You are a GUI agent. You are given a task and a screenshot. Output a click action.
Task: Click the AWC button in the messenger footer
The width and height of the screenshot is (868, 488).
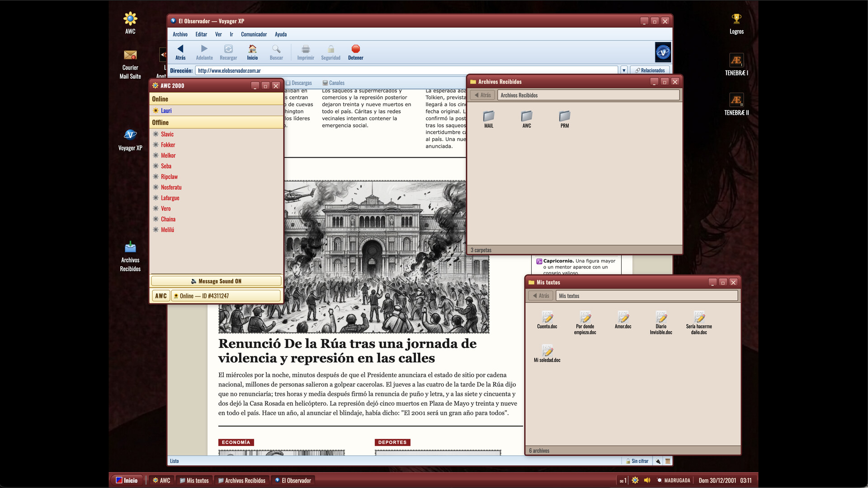[x=160, y=296]
